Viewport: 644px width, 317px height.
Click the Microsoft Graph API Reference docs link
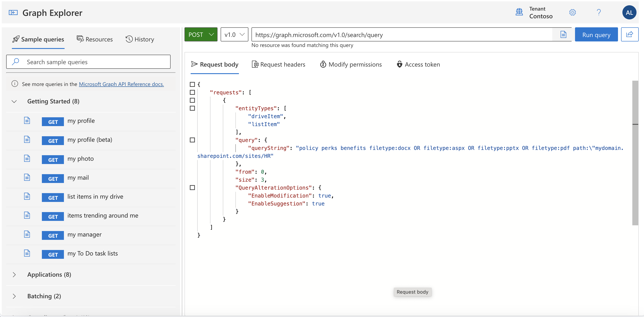pyautogui.click(x=121, y=84)
